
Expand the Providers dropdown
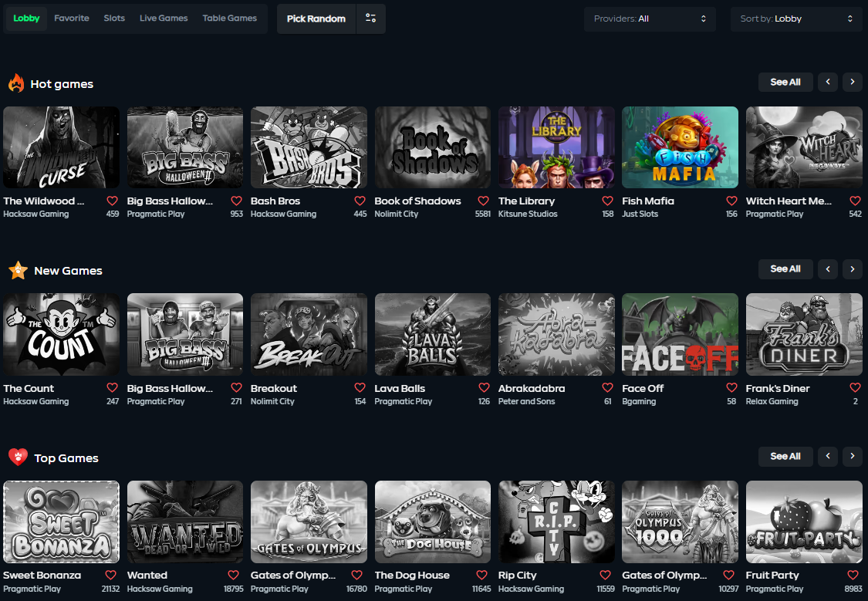pos(650,19)
